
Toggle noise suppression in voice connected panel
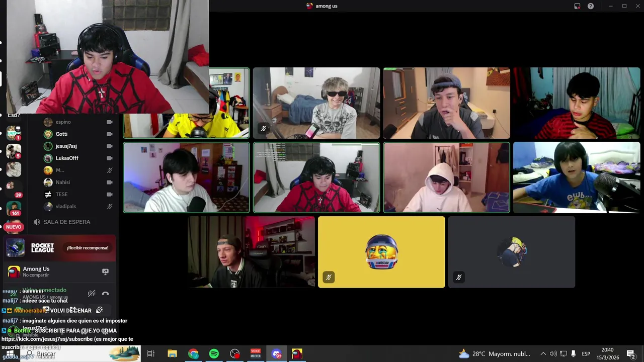pyautogui.click(x=91, y=293)
